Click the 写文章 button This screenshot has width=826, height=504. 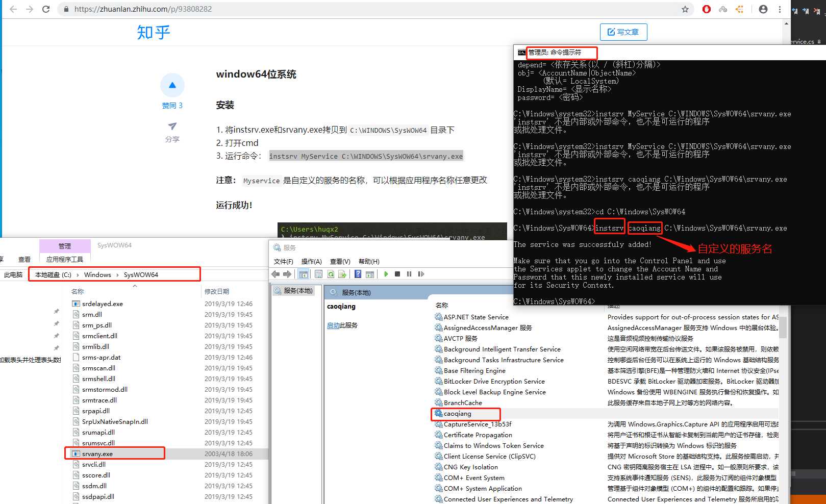click(x=623, y=32)
